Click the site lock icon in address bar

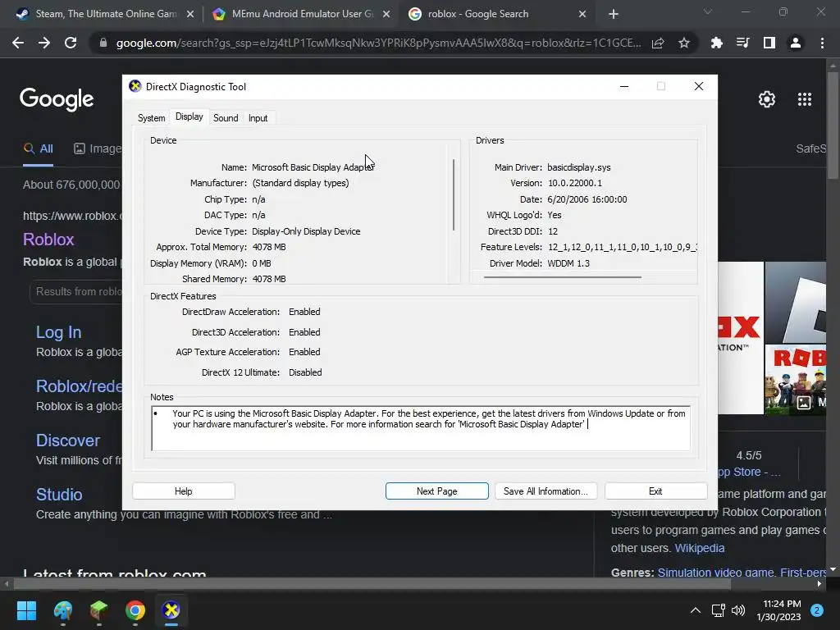pyautogui.click(x=103, y=43)
